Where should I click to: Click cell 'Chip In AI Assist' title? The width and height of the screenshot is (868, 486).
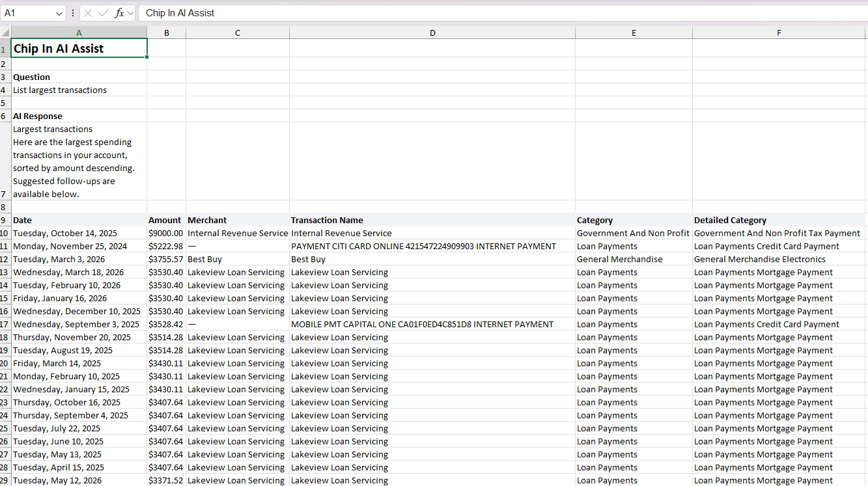pyautogui.click(x=79, y=48)
